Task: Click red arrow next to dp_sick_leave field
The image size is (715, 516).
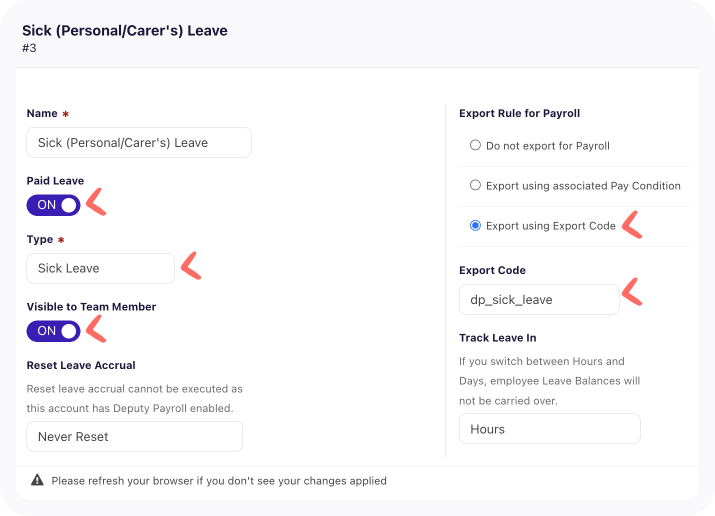Action: [632, 292]
